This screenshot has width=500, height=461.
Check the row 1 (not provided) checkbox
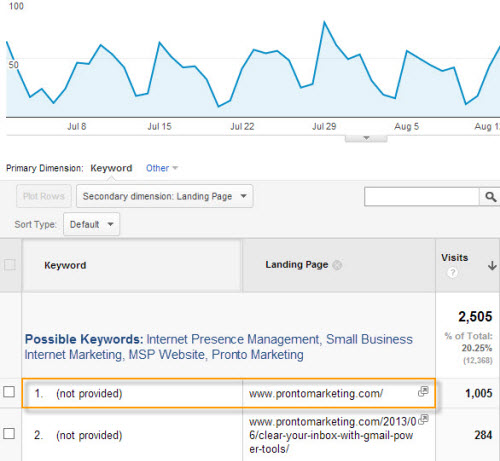(9, 392)
